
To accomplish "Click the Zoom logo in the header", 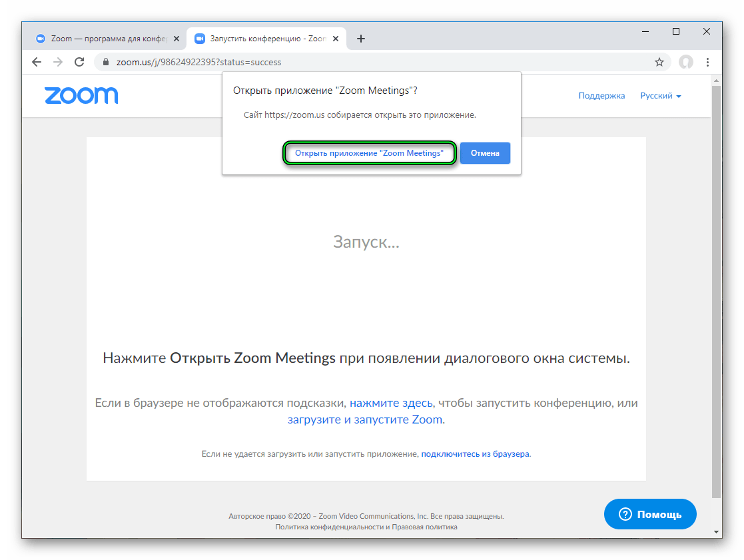I will pos(81,95).
